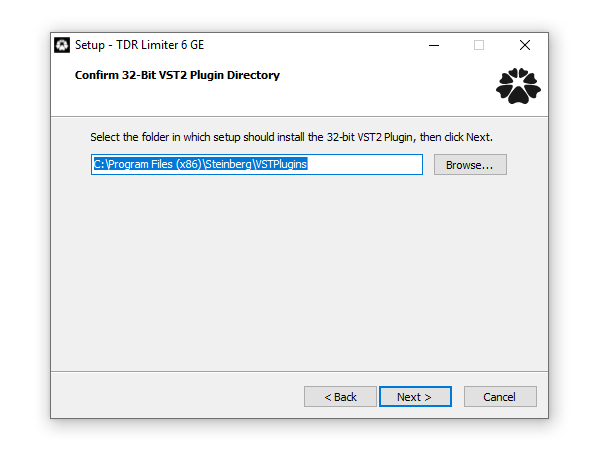Click empty space right of path text

tap(364, 164)
